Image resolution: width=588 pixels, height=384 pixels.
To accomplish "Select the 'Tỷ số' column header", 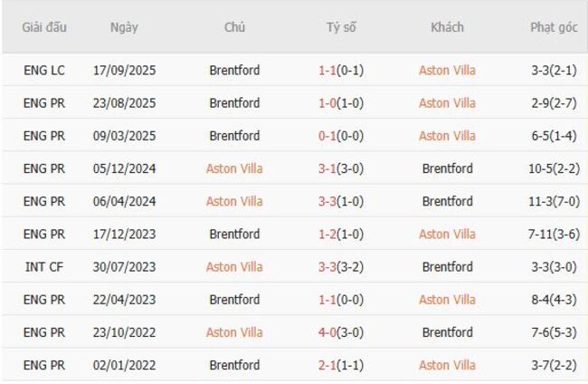I will pos(341,27).
